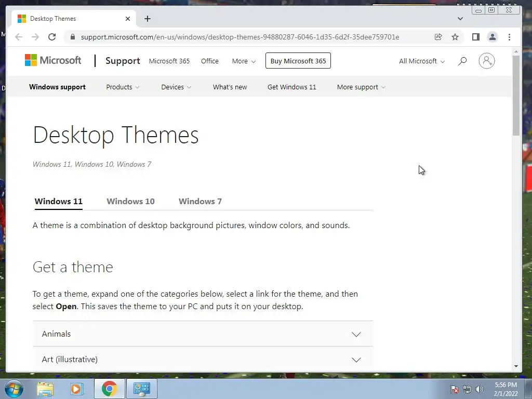Screen dimensions: 532x399
Task: Click the Chrome back arrow
Action: tap(19, 37)
